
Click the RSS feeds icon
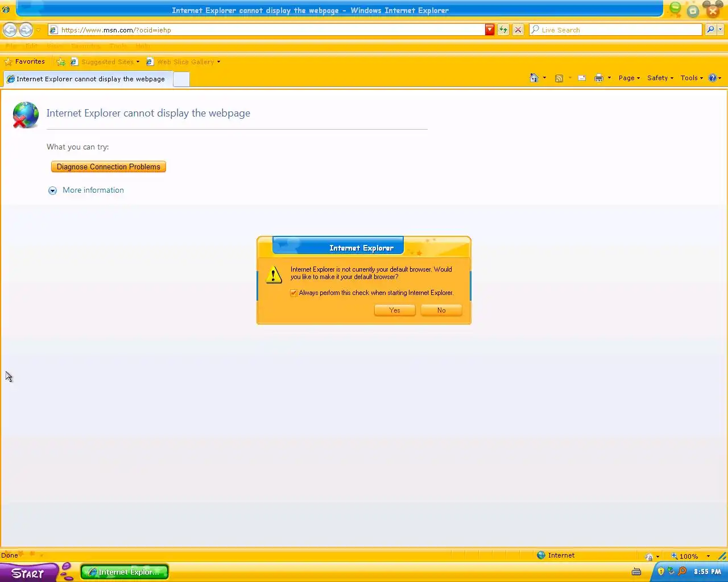(x=559, y=78)
